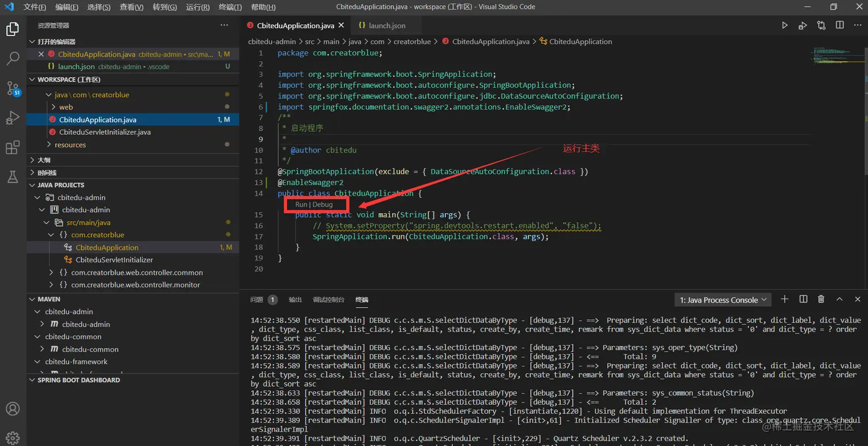This screenshot has width=868, height=446.
Task: Open the 文件(F) menu
Action: point(34,7)
